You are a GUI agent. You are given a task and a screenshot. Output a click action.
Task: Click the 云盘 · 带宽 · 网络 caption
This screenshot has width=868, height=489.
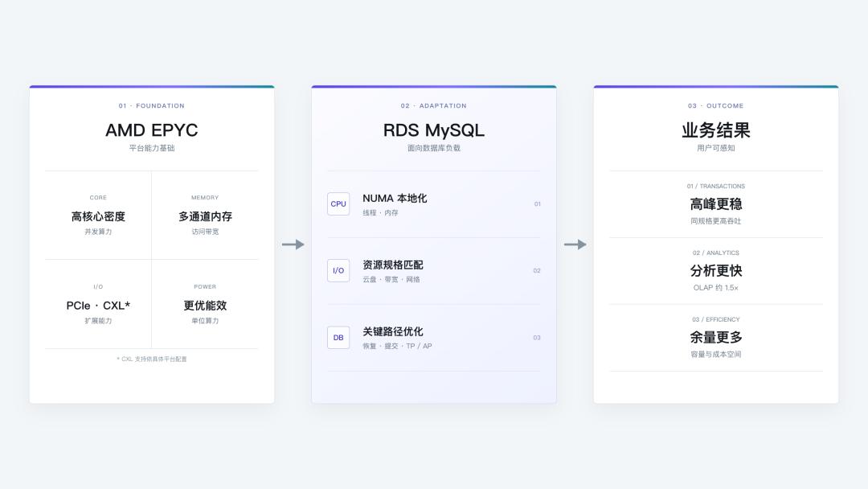391,279
